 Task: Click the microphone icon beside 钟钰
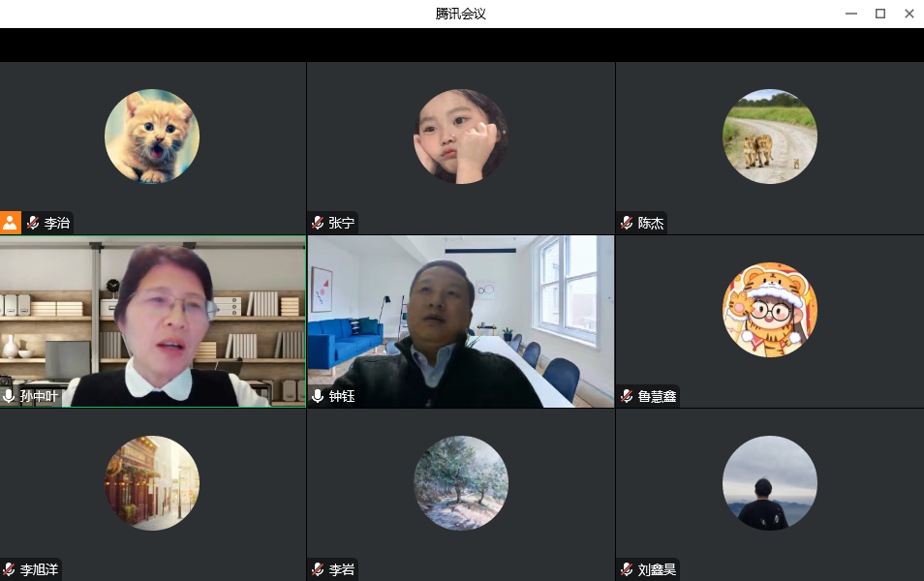317,396
